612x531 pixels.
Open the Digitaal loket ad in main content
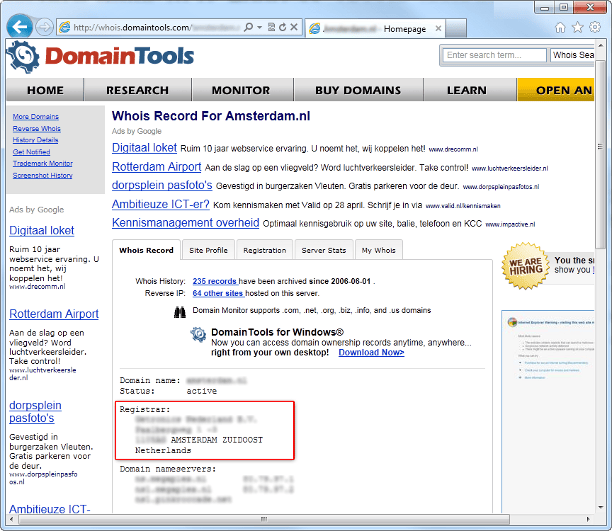click(x=144, y=148)
